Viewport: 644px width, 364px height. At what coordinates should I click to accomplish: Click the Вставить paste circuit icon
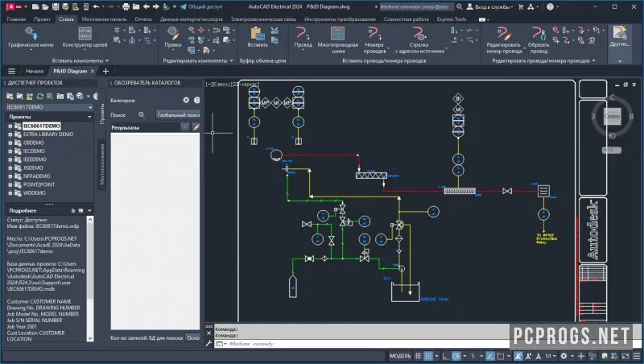[x=258, y=37]
